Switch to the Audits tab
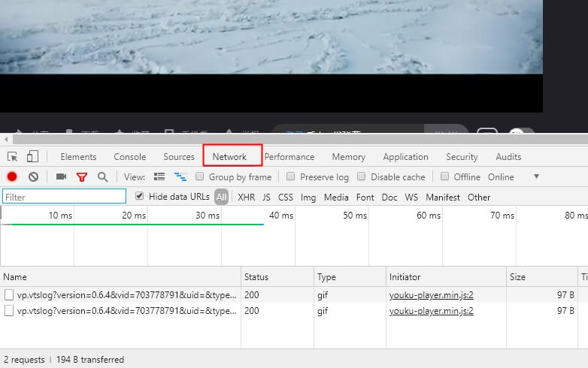 [508, 157]
